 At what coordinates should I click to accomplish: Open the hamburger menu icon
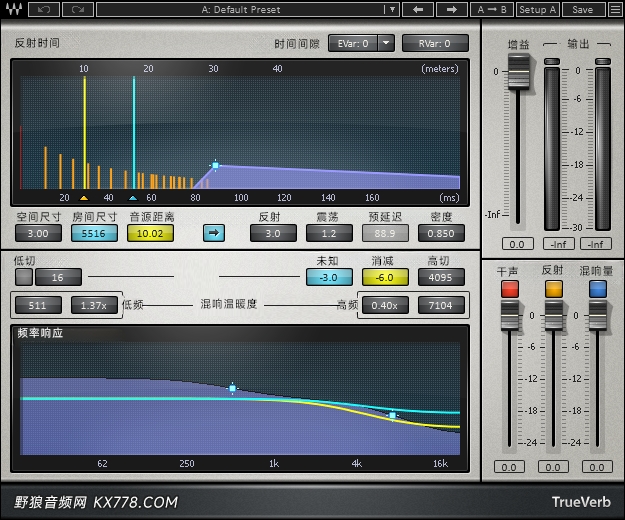tap(615, 9)
